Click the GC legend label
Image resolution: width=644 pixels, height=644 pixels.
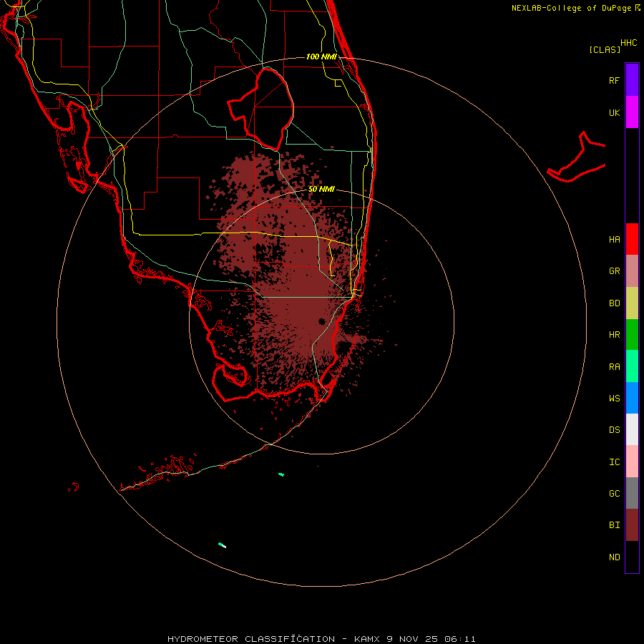pos(614,494)
